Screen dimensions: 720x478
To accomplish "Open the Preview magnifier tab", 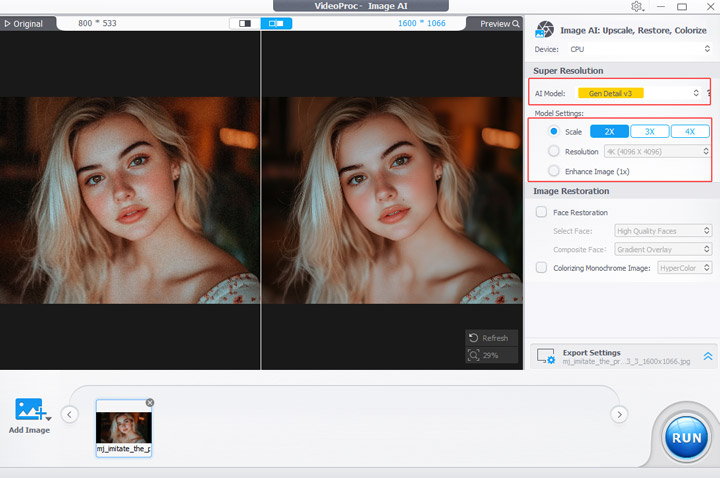I will click(x=499, y=24).
